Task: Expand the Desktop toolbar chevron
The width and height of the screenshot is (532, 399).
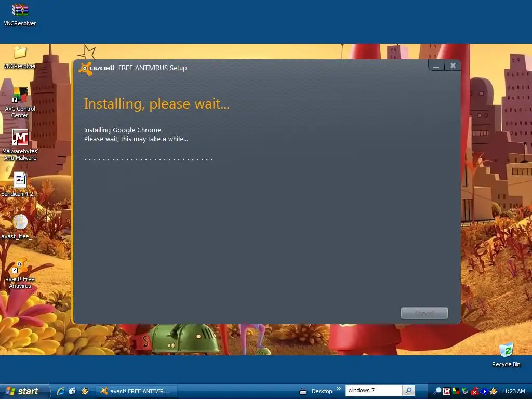Action: pos(338,389)
